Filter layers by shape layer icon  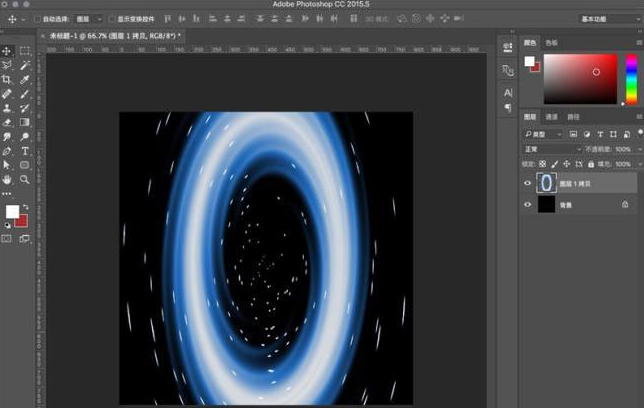(x=613, y=134)
